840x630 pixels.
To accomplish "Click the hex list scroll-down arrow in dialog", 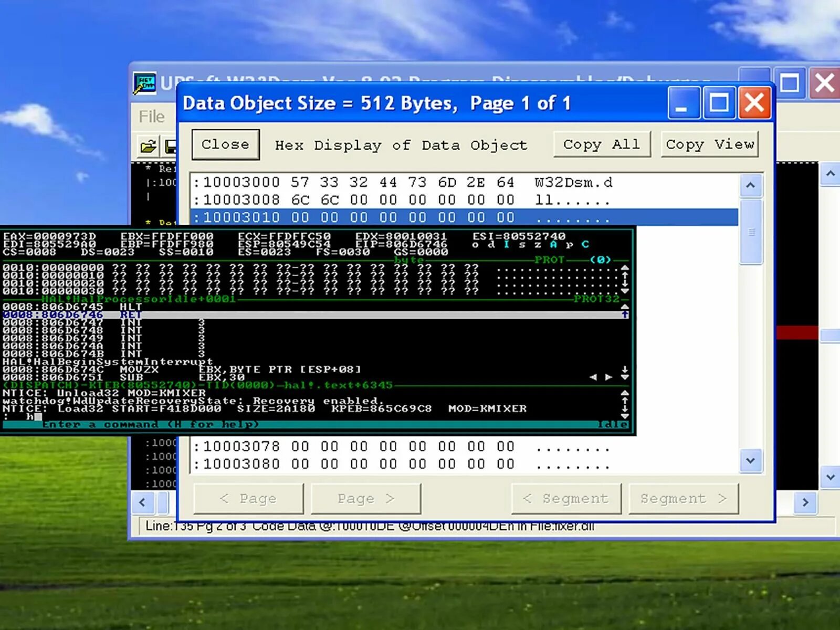I will point(751,460).
